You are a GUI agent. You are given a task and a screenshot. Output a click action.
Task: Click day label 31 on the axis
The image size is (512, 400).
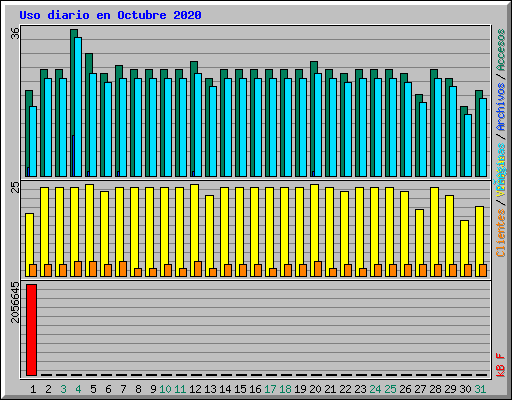pyautogui.click(x=480, y=389)
